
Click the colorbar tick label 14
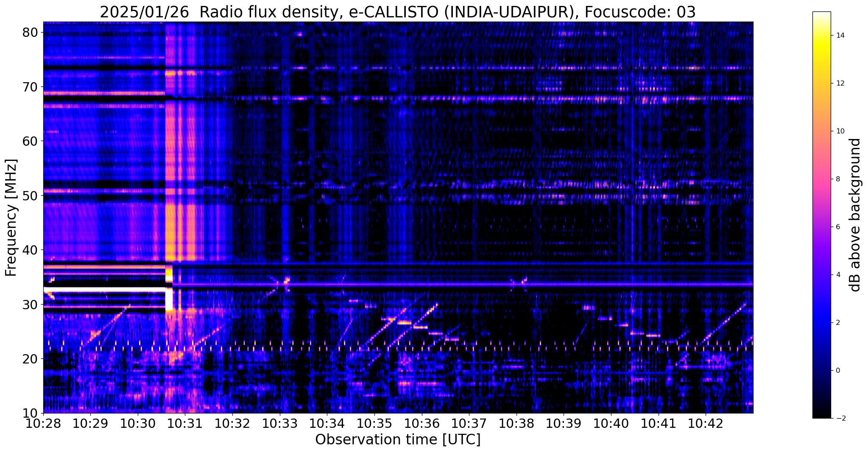tap(840, 36)
